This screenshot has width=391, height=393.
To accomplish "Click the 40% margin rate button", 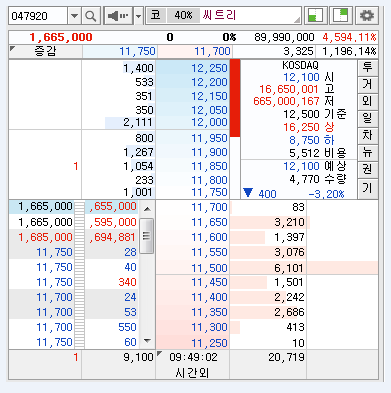I will pos(183,15).
